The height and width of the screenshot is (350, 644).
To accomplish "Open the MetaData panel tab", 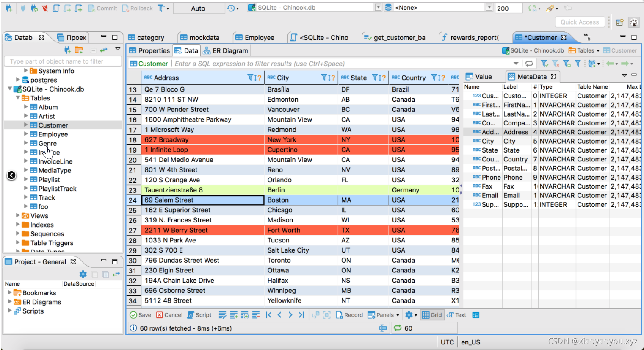I will [533, 77].
